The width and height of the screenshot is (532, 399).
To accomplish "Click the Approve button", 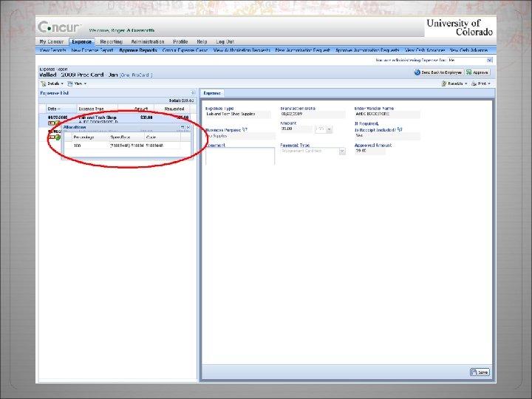I will click(x=477, y=72).
